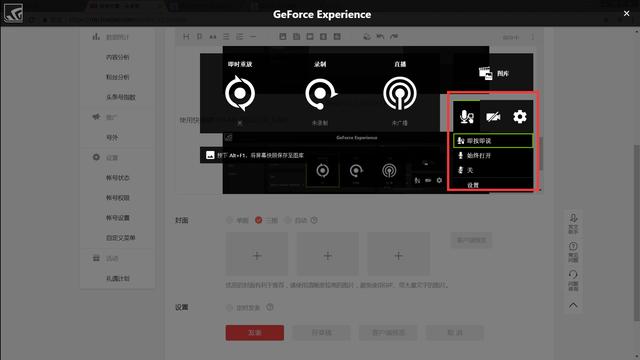Open 帐号设置 in the sidebar
640x360 pixels.
point(118,218)
